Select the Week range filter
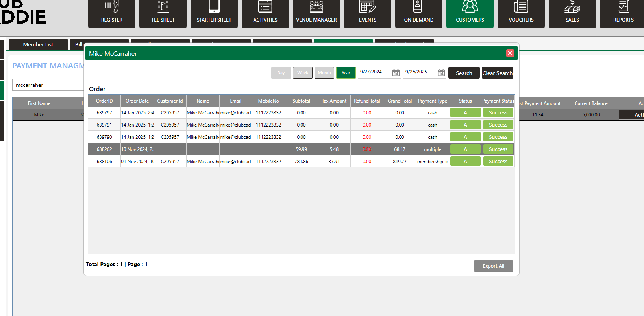This screenshot has width=644, height=316. 302,73
